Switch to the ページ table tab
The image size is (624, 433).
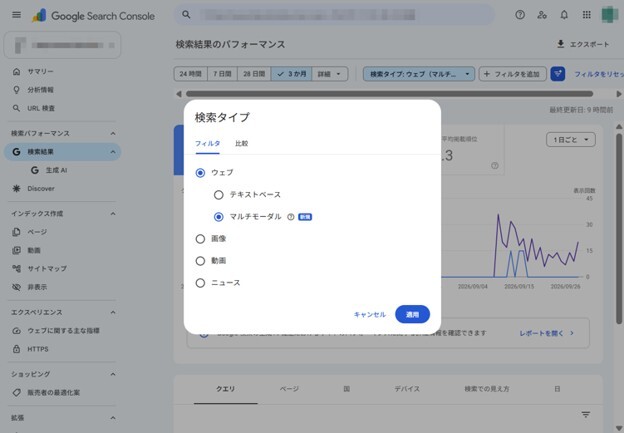pyautogui.click(x=289, y=389)
